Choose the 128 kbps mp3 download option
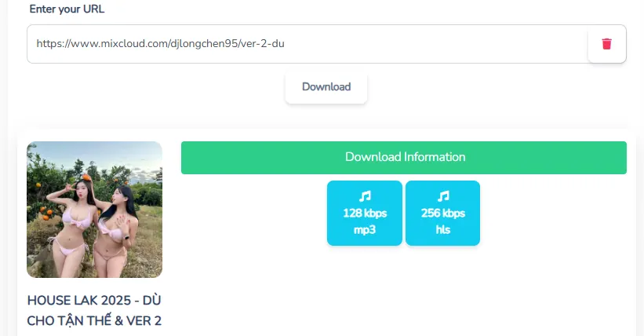Screen dimensions: 644x336 (x=365, y=213)
